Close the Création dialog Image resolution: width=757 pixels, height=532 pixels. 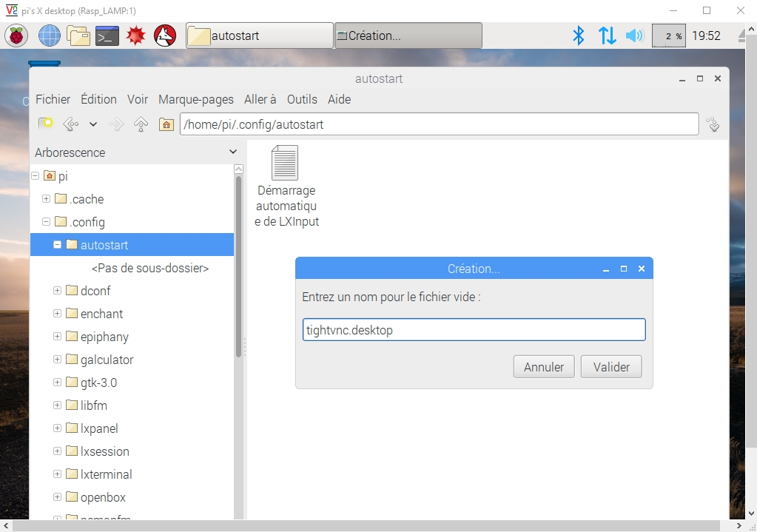642,269
